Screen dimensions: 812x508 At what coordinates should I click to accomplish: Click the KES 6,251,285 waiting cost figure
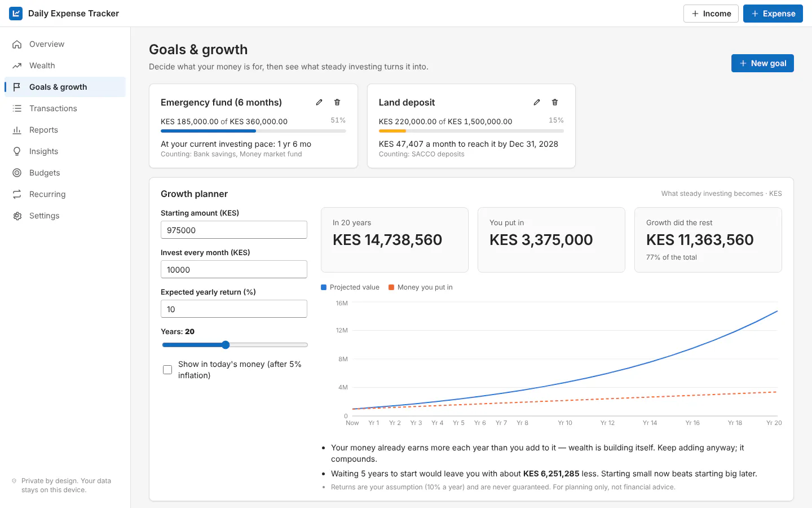(551, 474)
